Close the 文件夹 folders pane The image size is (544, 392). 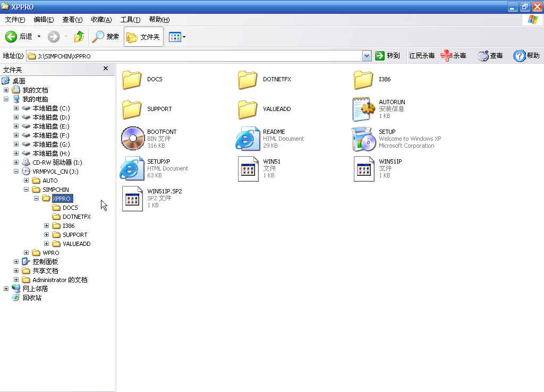click(x=106, y=69)
